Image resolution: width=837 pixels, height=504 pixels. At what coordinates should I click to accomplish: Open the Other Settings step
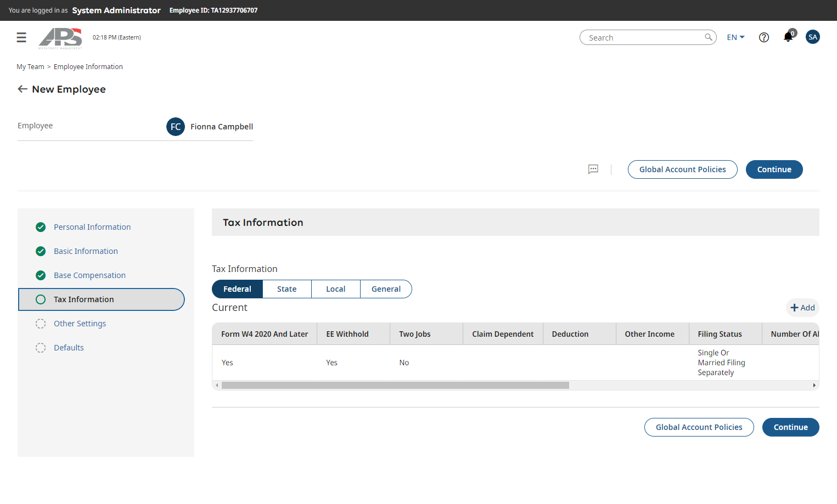(x=80, y=324)
